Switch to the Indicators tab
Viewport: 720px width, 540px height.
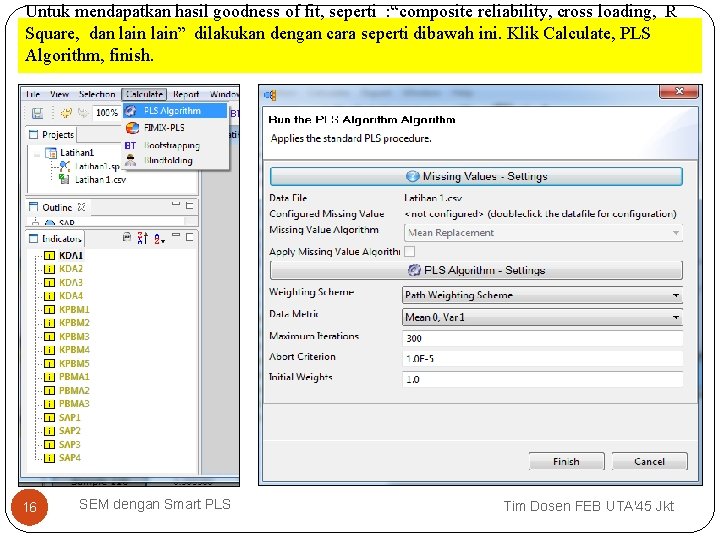coord(55,238)
